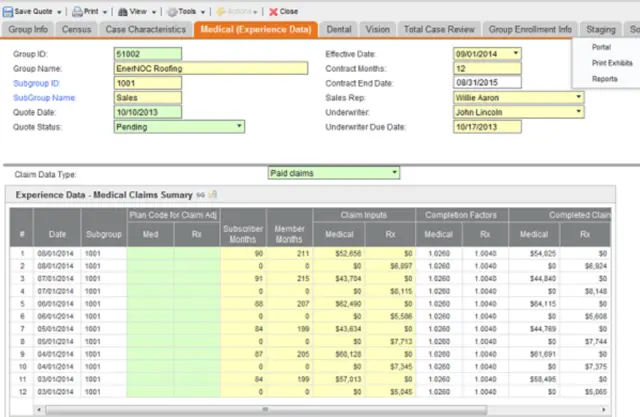Switch to the Census tab
Viewport: 640px width, 417px height.
[76, 29]
